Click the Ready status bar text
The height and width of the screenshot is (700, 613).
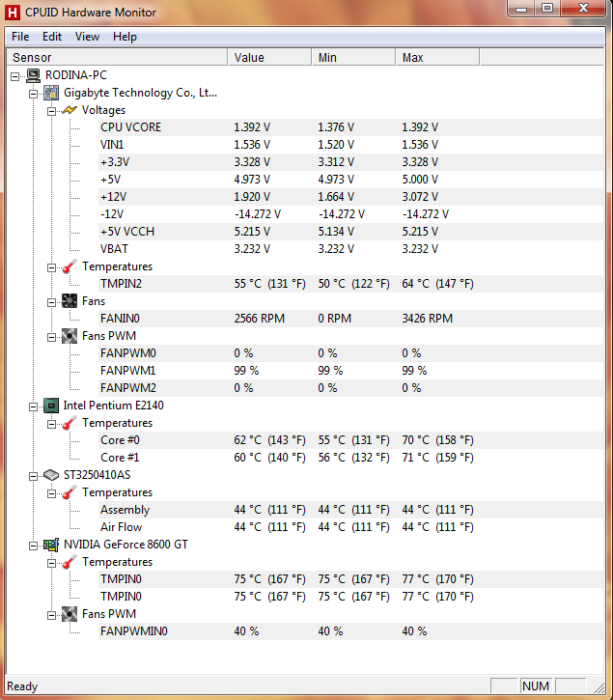click(x=22, y=686)
